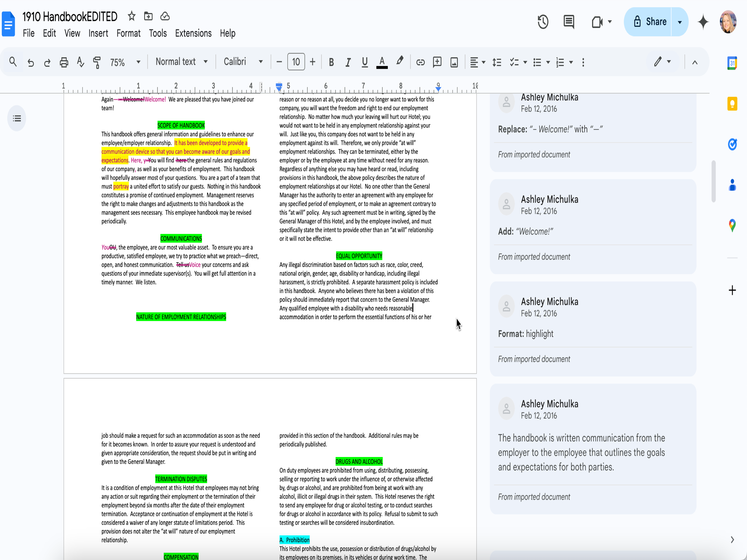Increase font size with plus button

click(312, 62)
